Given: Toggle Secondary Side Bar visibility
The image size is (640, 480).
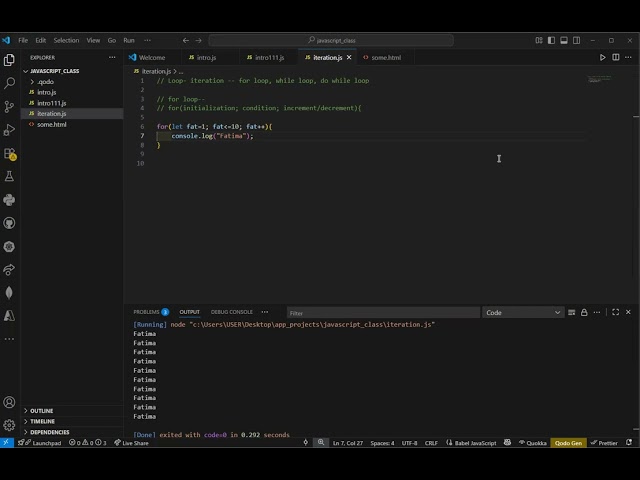Looking at the screenshot, I should [x=576, y=40].
